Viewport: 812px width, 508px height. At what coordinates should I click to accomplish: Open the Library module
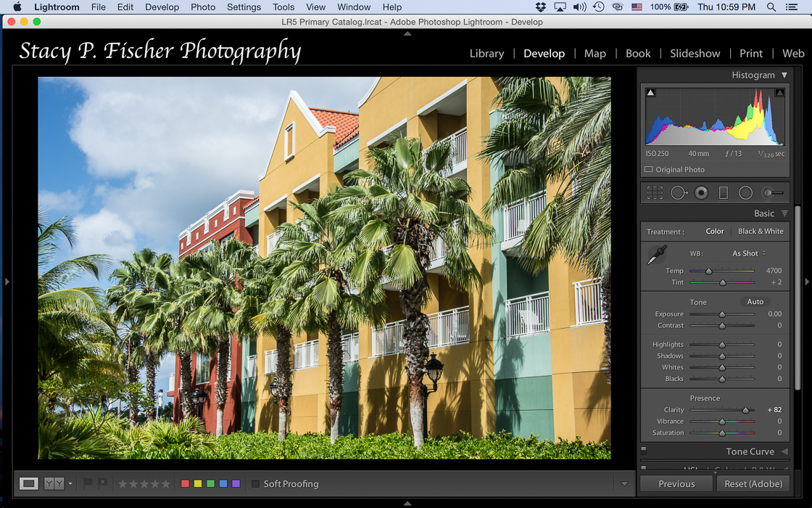[x=486, y=54]
